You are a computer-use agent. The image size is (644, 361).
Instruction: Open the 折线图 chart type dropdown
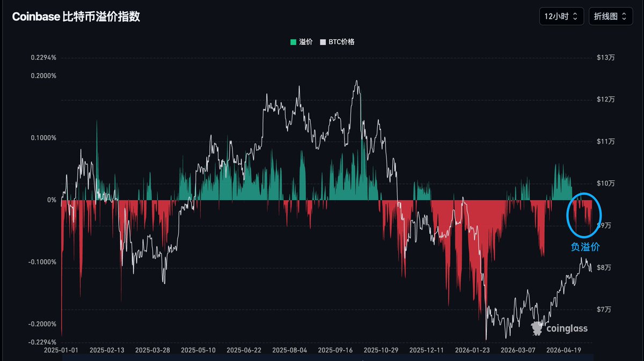pos(610,16)
